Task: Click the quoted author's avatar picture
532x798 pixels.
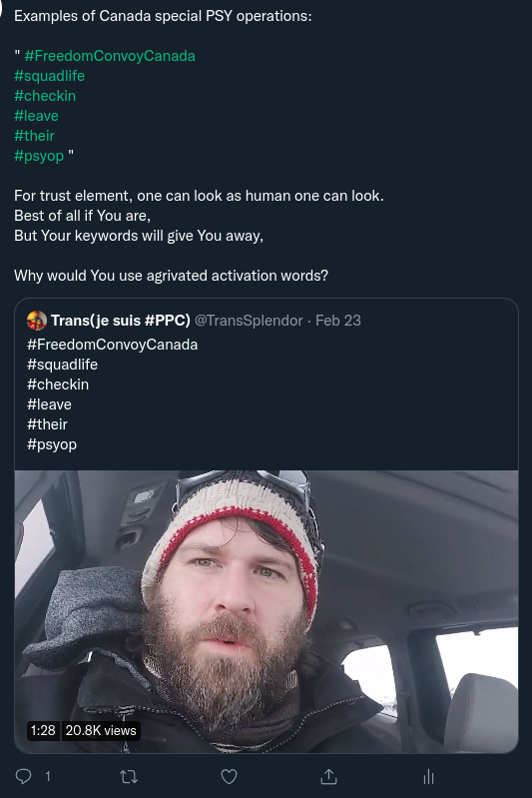Action: [37, 321]
